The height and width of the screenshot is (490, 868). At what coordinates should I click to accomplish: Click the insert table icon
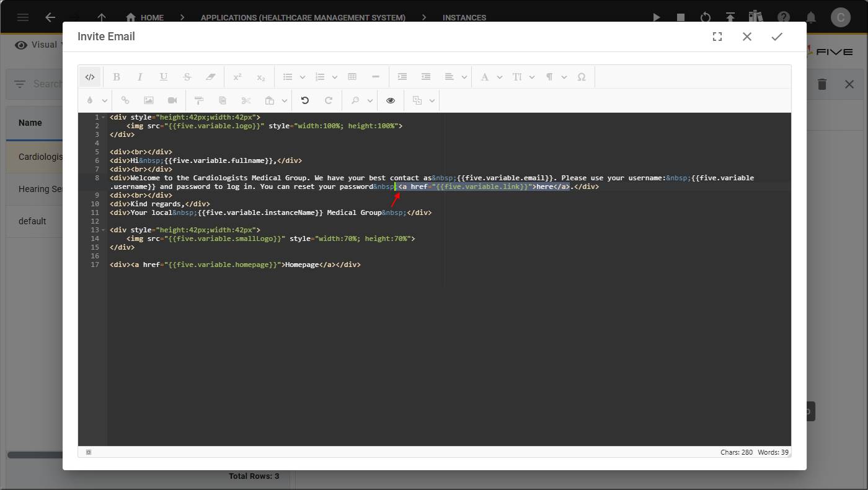click(352, 77)
